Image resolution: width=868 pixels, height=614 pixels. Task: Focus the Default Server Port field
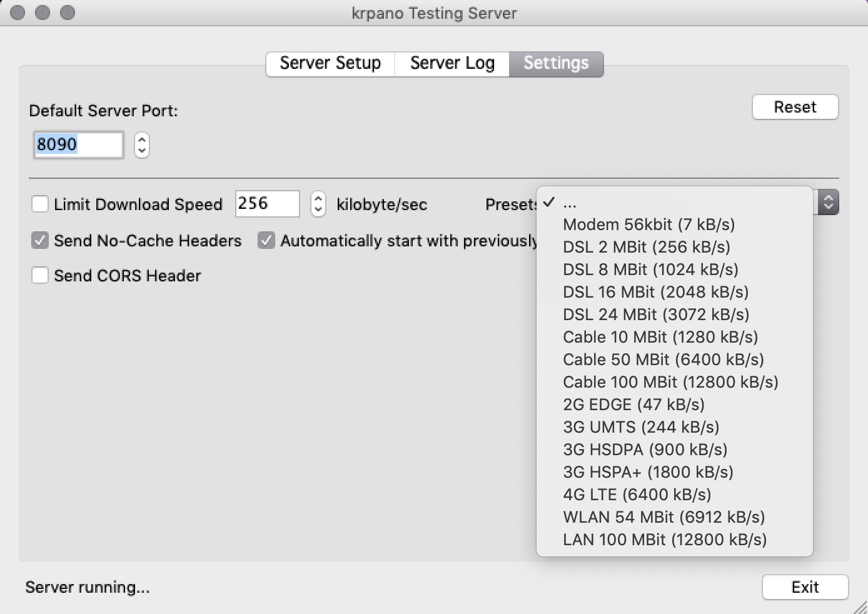pos(78,144)
